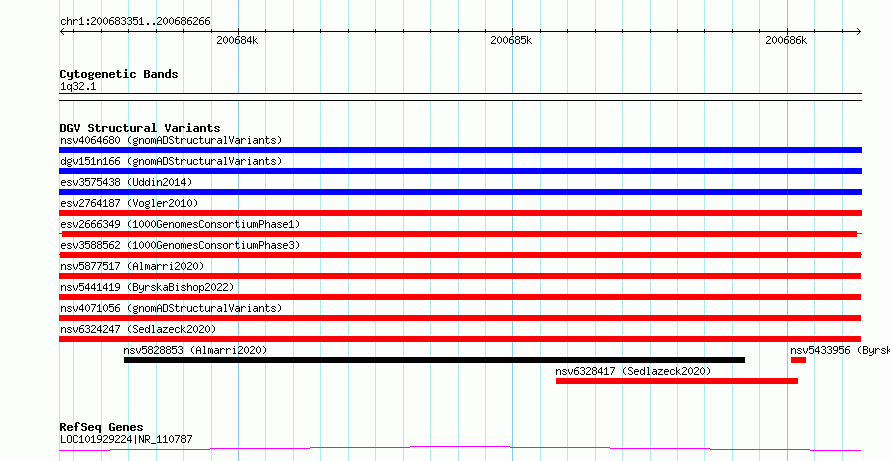Select the small red nsv5433956 bar
Screen dimensions: 890x461
pos(798,360)
